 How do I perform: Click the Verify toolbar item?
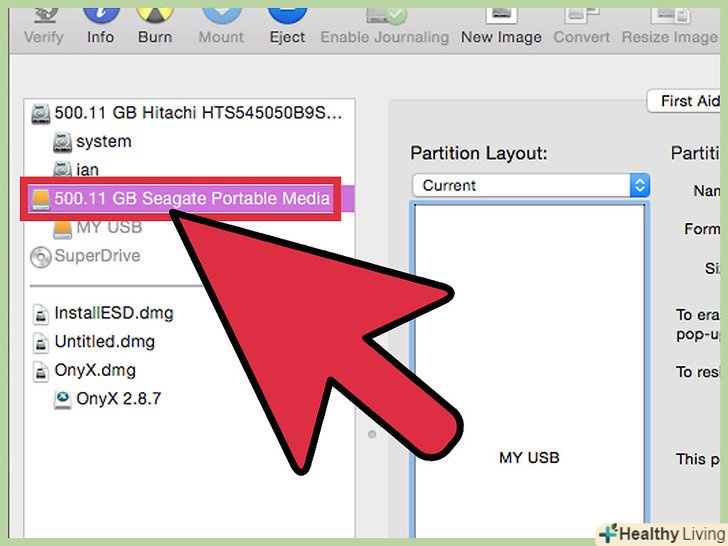pyautogui.click(x=44, y=28)
